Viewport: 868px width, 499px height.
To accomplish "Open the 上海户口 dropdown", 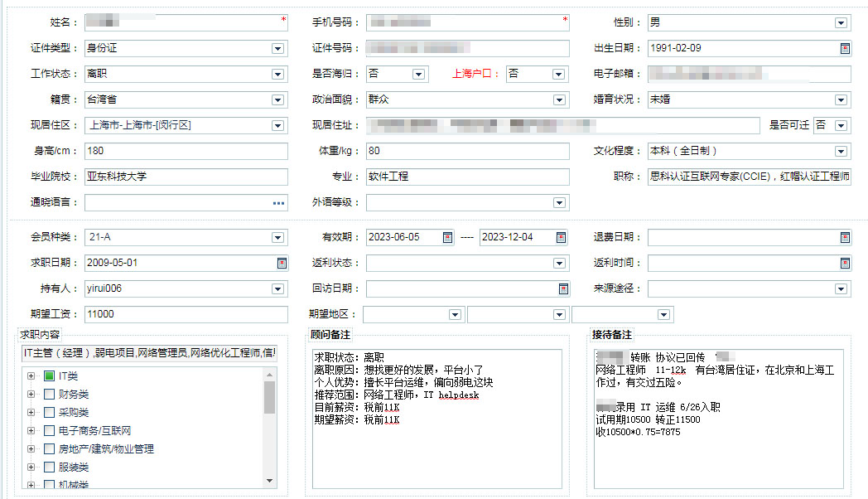I will pyautogui.click(x=558, y=75).
